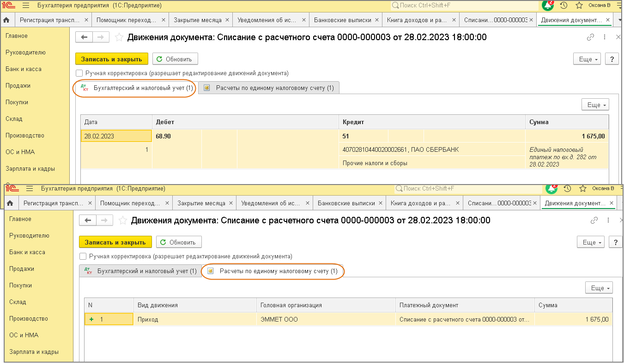Open Помощник переход... tab in lower window
The height and width of the screenshot is (364, 624).
click(x=130, y=203)
